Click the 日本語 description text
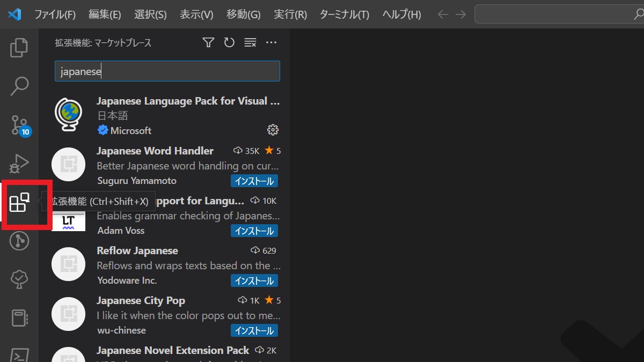 pyautogui.click(x=112, y=115)
